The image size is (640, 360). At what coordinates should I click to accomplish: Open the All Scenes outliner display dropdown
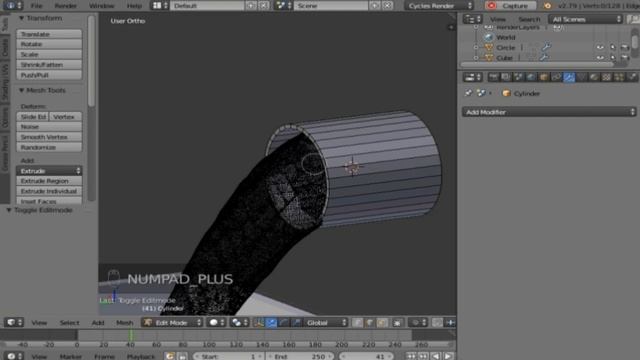click(586, 19)
